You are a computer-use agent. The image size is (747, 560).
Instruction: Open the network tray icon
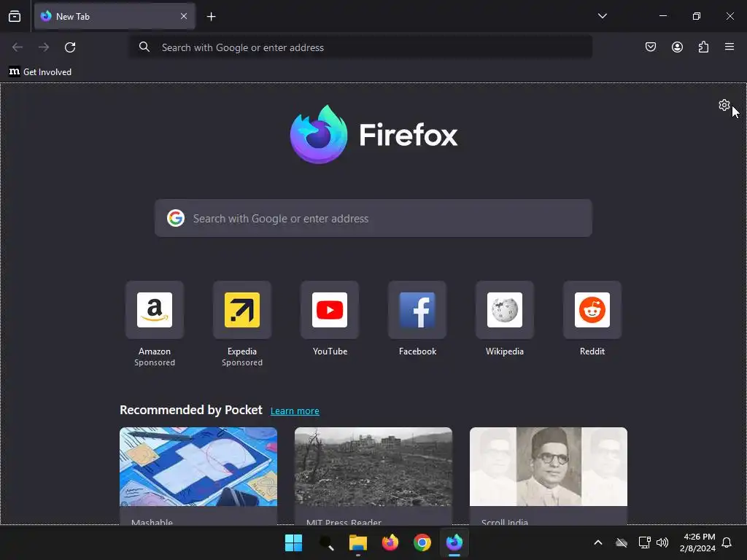coord(644,542)
